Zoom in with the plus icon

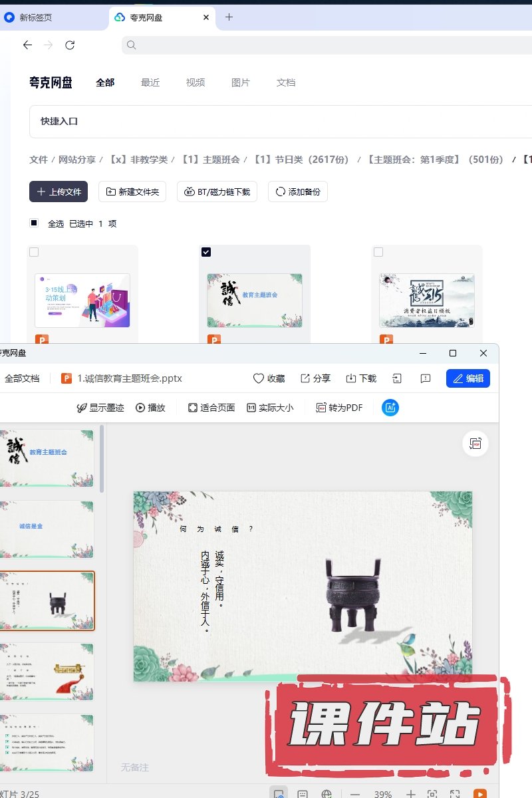[411, 794]
